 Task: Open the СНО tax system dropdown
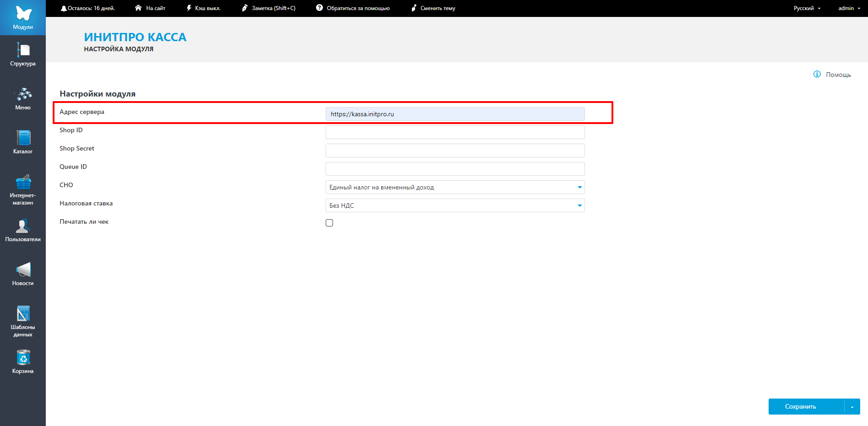tap(455, 187)
